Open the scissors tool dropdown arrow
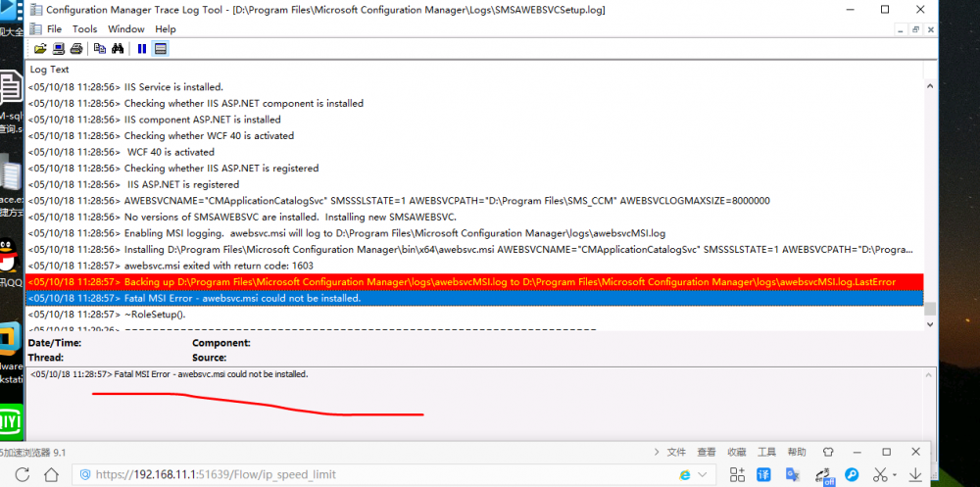Screen dimensions: 980x487 coord(895,475)
